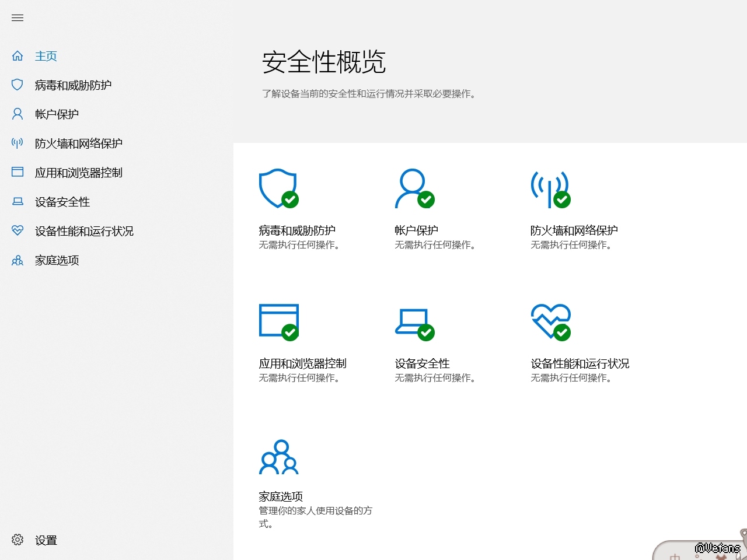Open the large device security laptop icon

click(x=415, y=324)
